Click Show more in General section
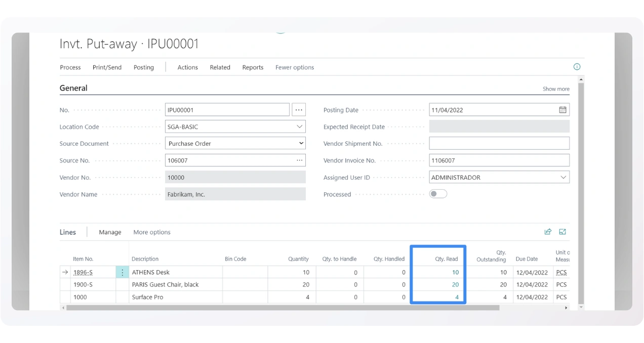Screen dimensions: 644x343 pyautogui.click(x=556, y=89)
